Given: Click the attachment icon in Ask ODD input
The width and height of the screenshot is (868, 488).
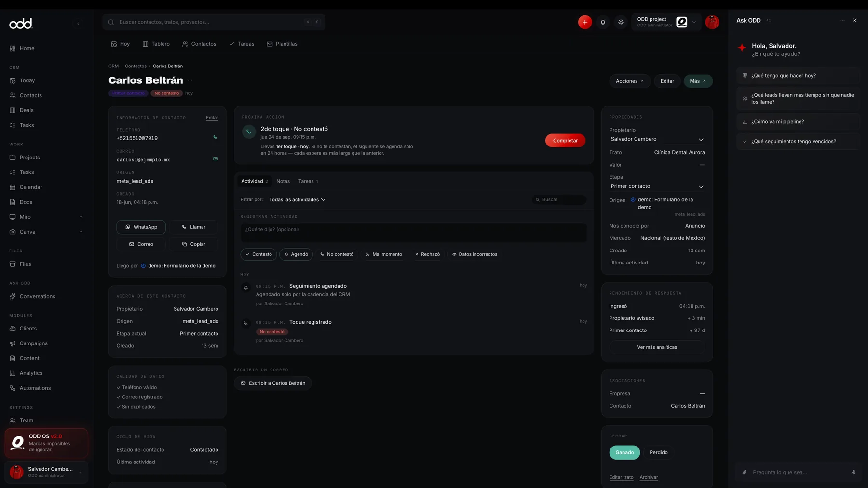Looking at the screenshot, I should click(x=744, y=472).
